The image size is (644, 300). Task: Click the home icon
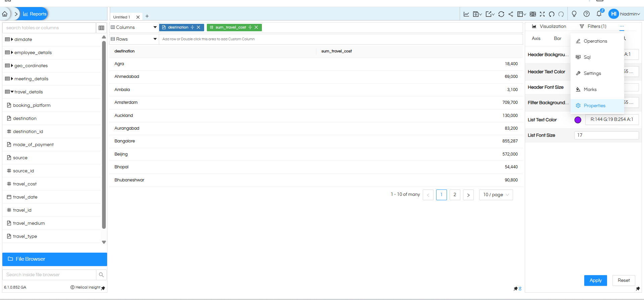(x=5, y=14)
